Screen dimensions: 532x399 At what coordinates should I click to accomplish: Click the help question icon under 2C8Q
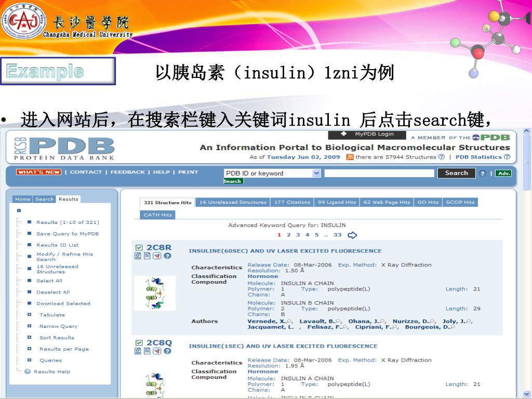pos(167,351)
